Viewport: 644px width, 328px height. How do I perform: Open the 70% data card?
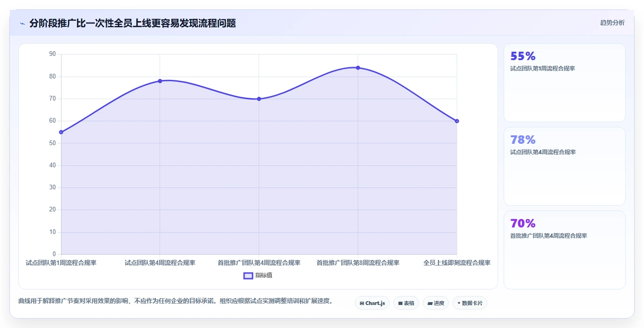pos(564,250)
